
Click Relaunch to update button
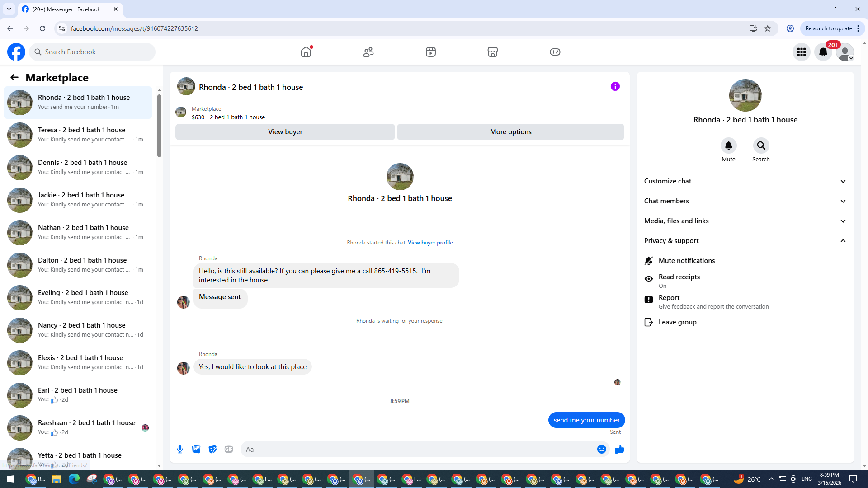point(832,28)
